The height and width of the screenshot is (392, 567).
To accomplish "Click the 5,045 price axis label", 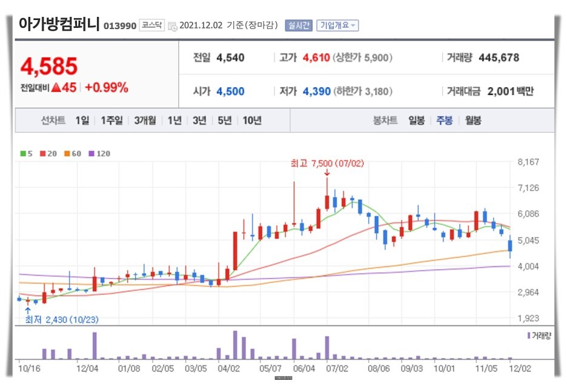I will point(528,241).
